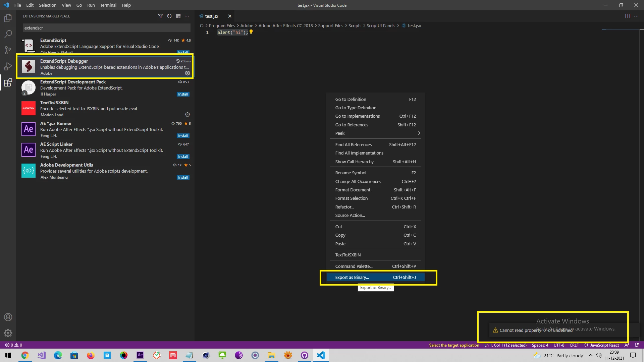The height and width of the screenshot is (362, 644).
Task: Open the Terminal menu
Action: pos(108,5)
